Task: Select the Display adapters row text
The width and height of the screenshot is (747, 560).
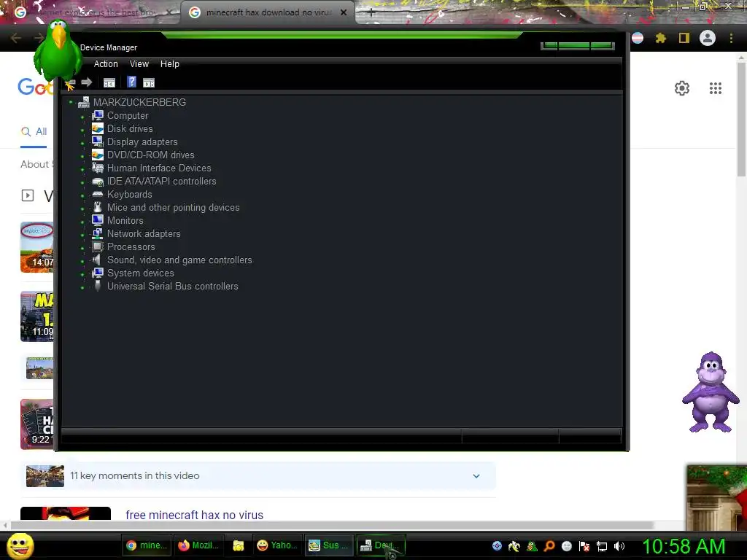Action: point(142,141)
